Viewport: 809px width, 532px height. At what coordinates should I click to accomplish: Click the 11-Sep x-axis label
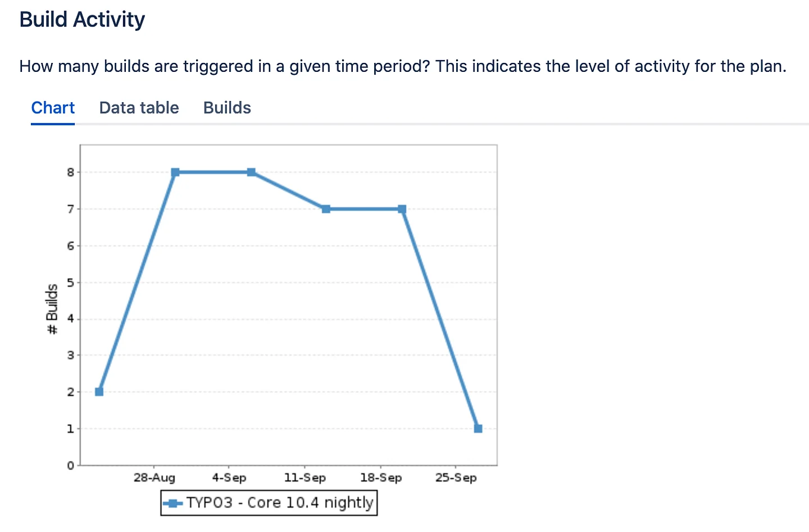tap(305, 478)
